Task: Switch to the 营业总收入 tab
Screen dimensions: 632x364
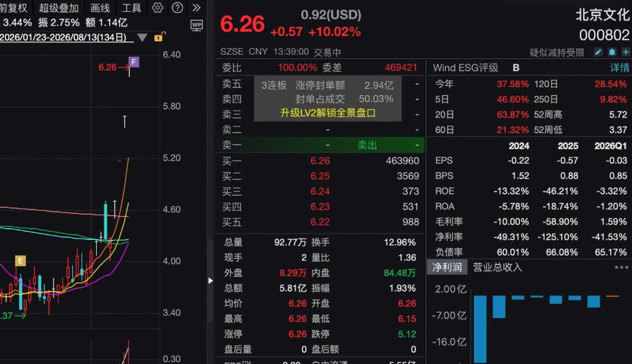Action: pos(497,267)
